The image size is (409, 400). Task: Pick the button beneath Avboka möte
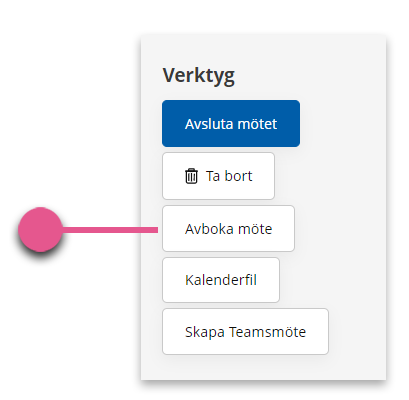[221, 280]
